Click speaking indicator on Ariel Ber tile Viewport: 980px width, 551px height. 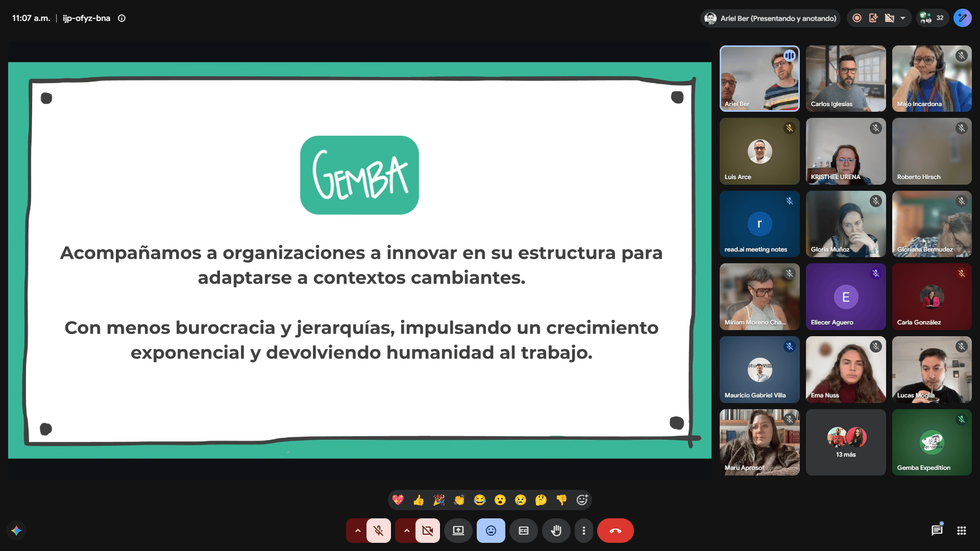[x=790, y=56]
